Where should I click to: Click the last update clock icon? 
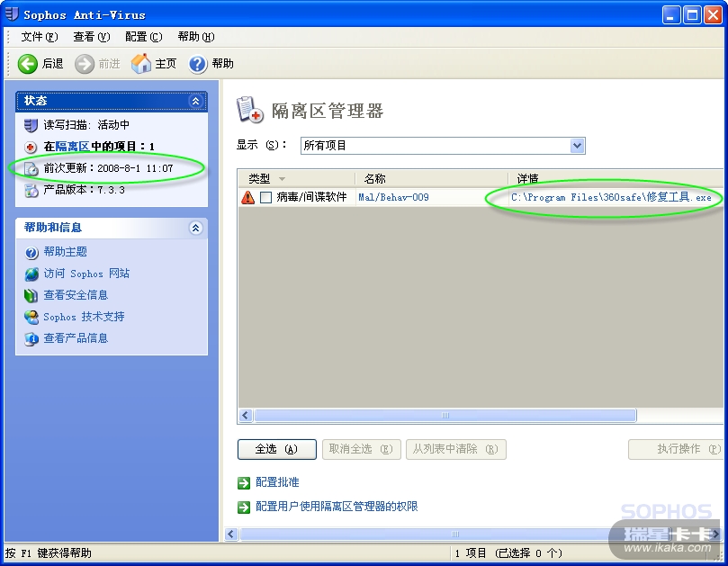(x=31, y=168)
